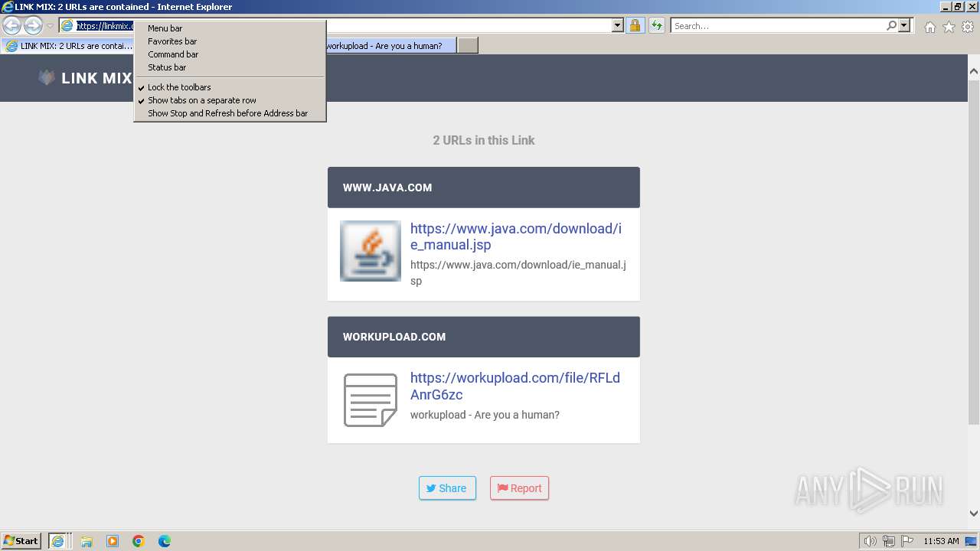Click the browser Back arrow button
The image size is (980, 551).
point(12,26)
